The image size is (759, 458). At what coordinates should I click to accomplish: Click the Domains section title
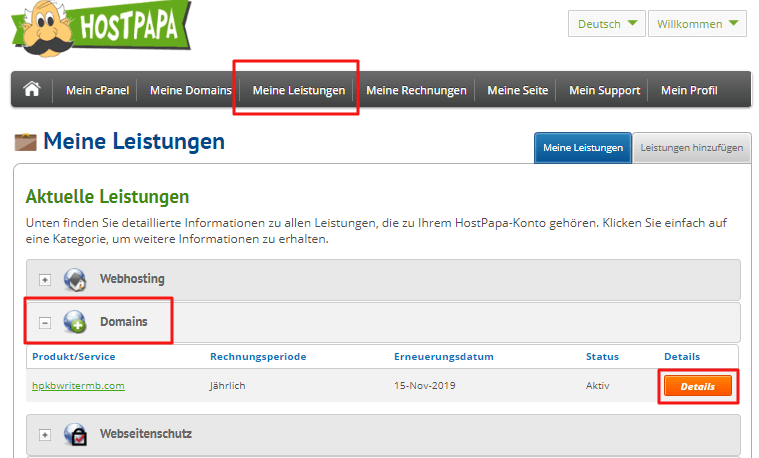point(123,321)
